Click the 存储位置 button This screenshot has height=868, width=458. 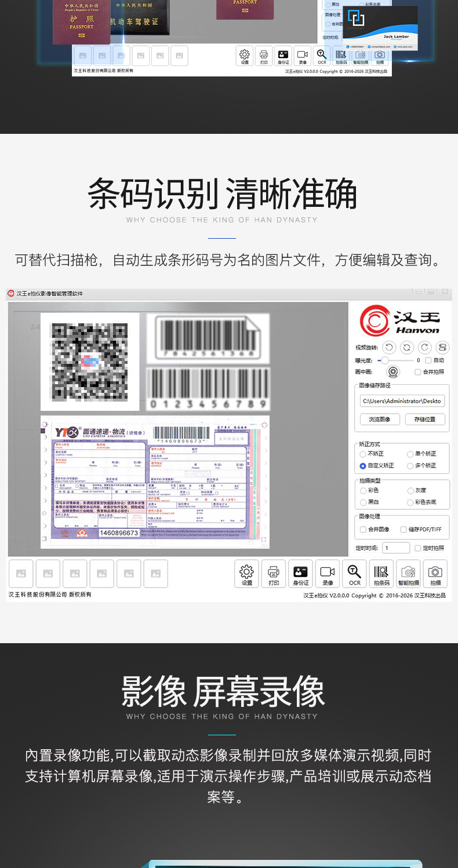[425, 419]
